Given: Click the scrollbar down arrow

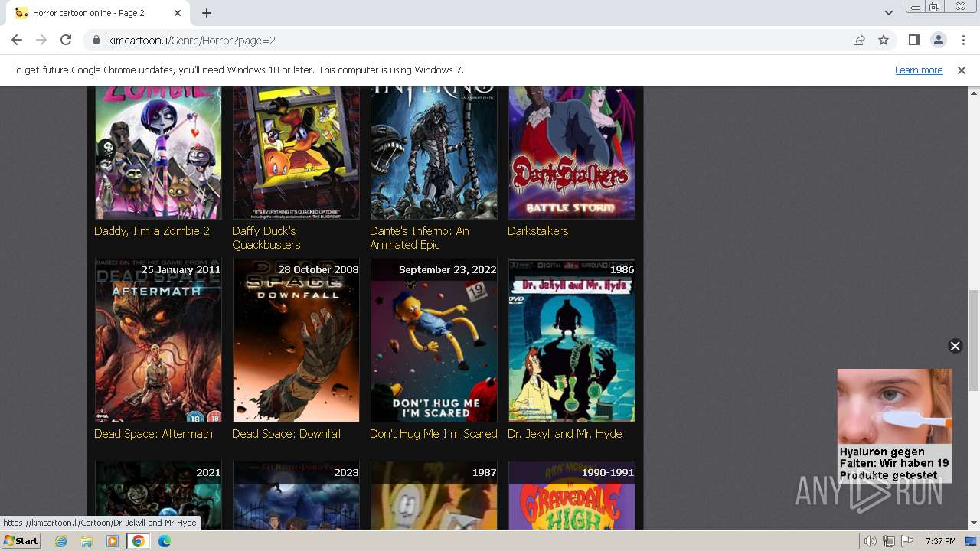Looking at the screenshot, I should [973, 523].
